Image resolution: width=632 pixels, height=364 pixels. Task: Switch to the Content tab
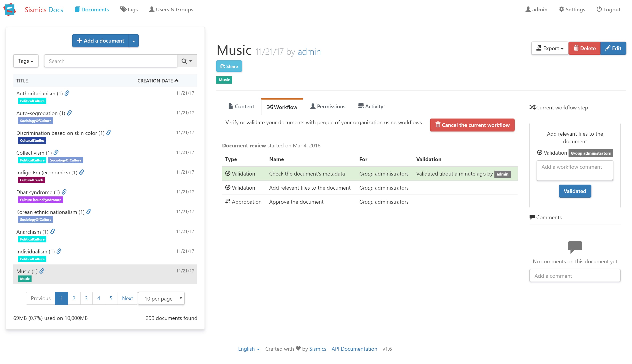click(x=241, y=107)
